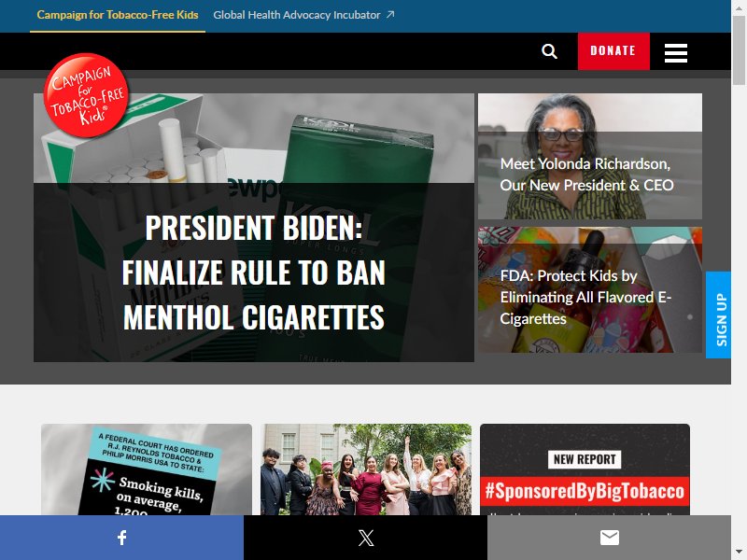Click the Campaign for Tobacco-Free Kids red logo
The width and height of the screenshot is (747, 560).
(x=86, y=95)
